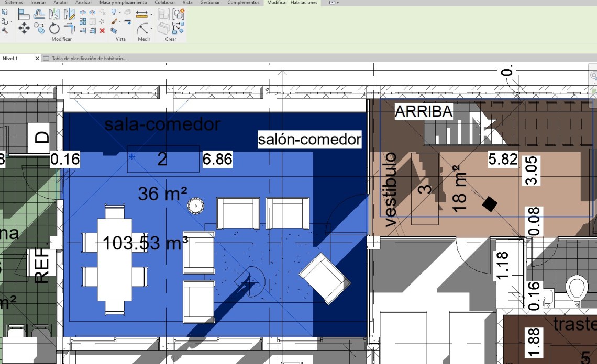
Task: Select the Align tool in Modificar panel
Action: point(24,14)
